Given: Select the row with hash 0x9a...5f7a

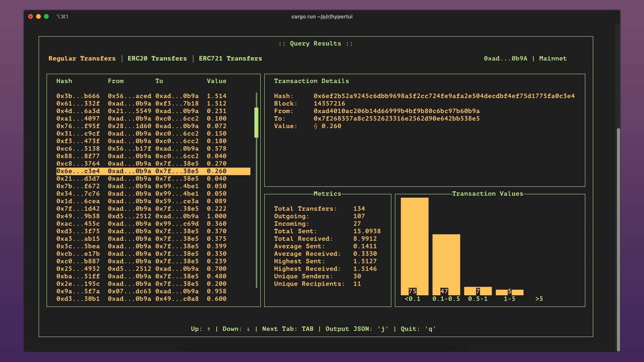Looking at the screenshot, I should 153,291.
